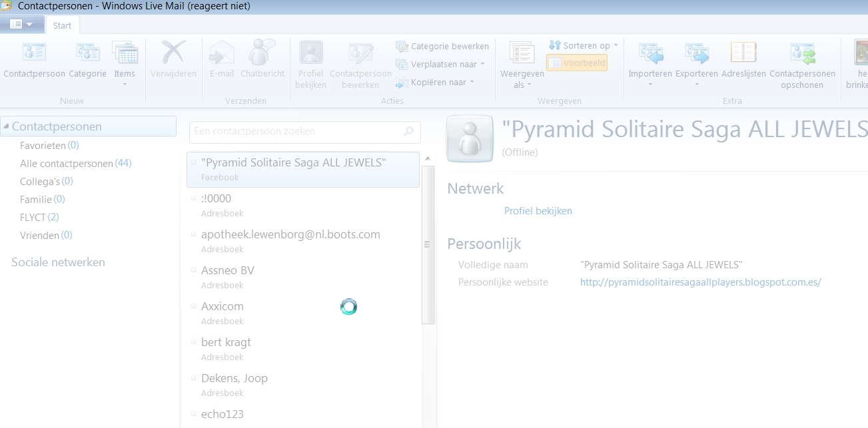
Task: Click the status icon beside bert kragt
Action: click(193, 342)
